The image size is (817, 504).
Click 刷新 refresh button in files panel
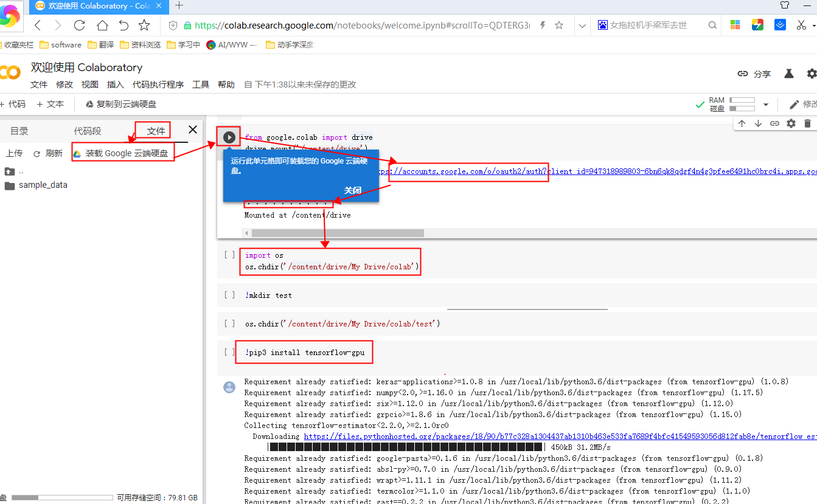pyautogui.click(x=48, y=153)
